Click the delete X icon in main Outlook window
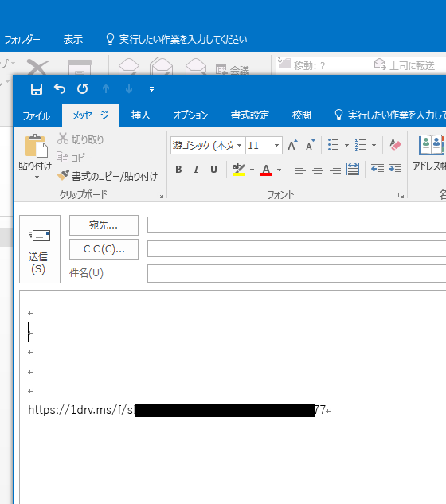446x504 pixels. [x=37, y=67]
